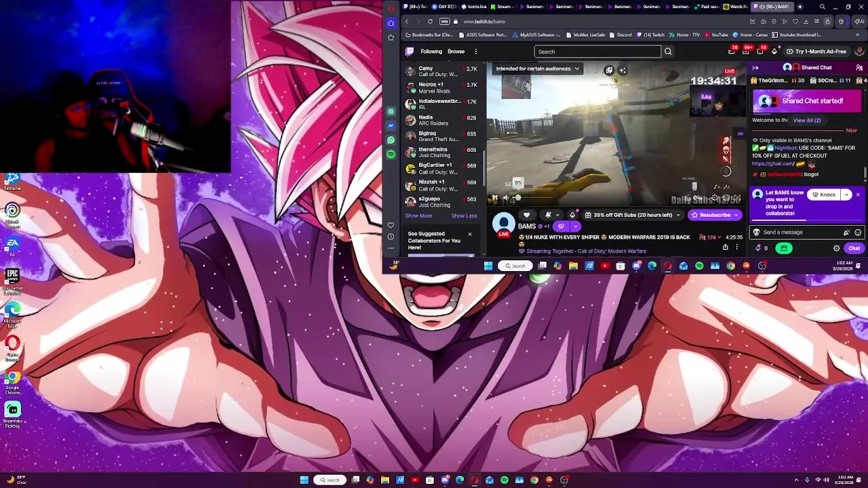
Task: Mute the stream volume speaker
Action: 505,198
